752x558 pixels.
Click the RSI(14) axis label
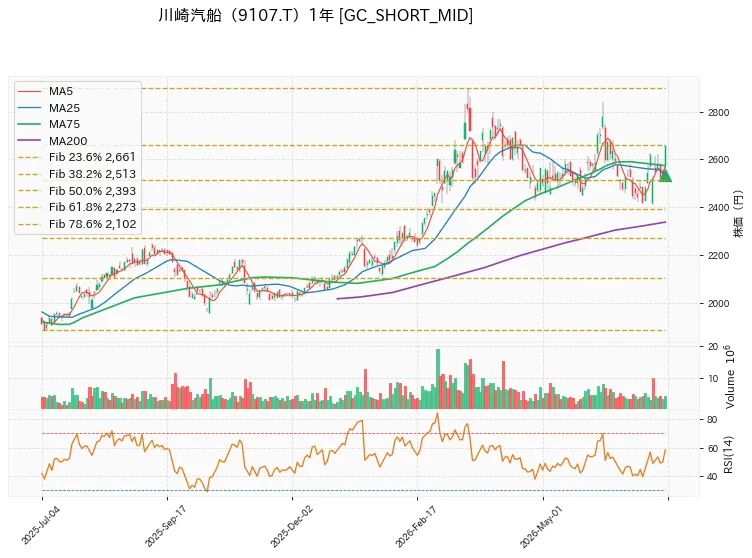(x=728, y=455)
